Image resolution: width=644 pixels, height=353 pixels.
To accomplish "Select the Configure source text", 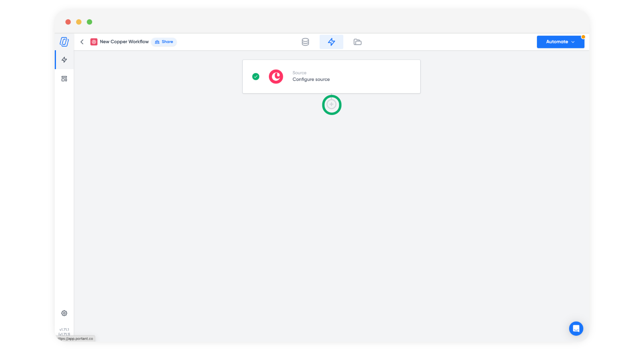I will click(x=311, y=80).
